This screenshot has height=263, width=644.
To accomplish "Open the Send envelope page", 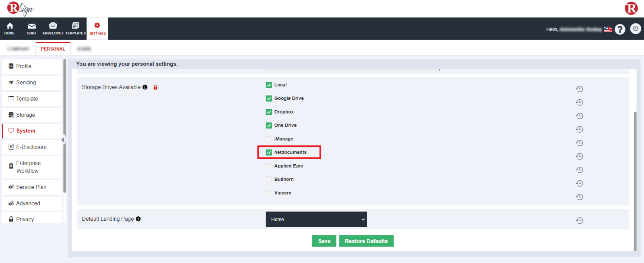I will (x=31, y=29).
